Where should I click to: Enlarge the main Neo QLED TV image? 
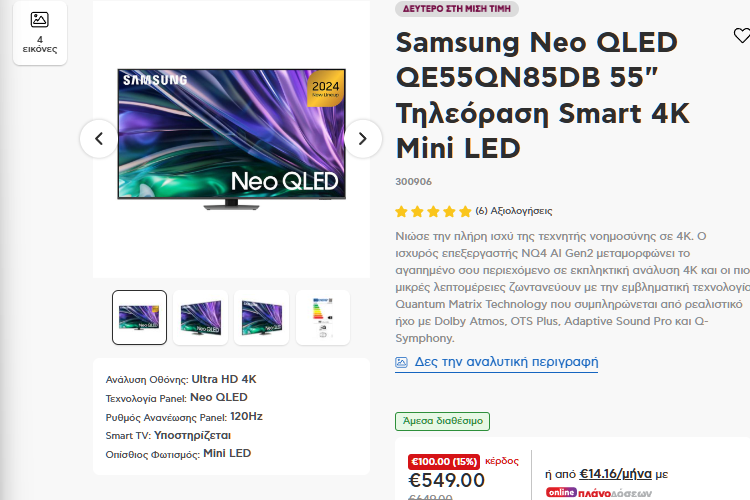point(231,140)
